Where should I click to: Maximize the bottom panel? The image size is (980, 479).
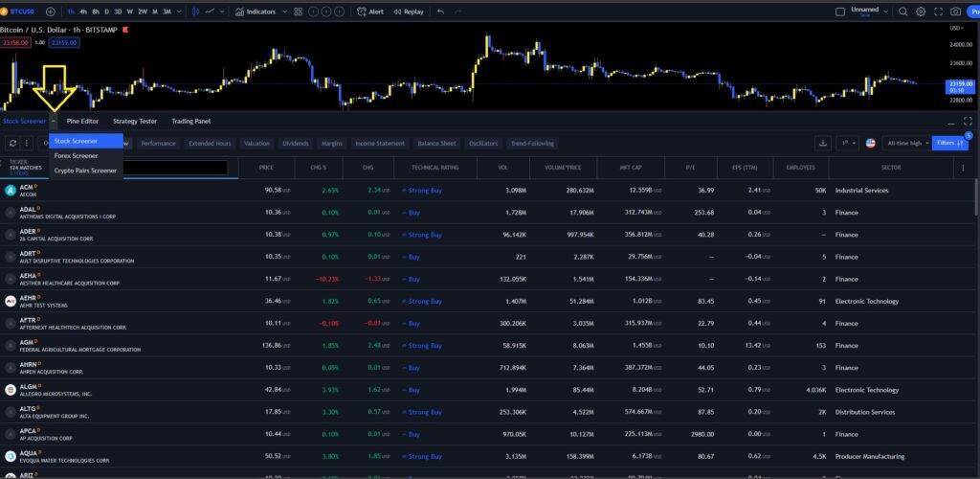coord(969,122)
